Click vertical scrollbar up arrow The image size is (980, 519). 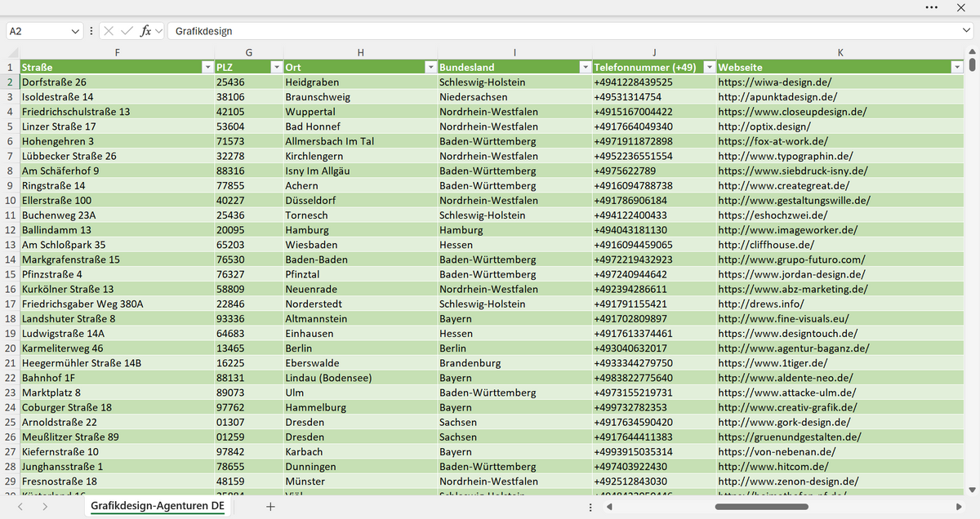click(x=972, y=52)
